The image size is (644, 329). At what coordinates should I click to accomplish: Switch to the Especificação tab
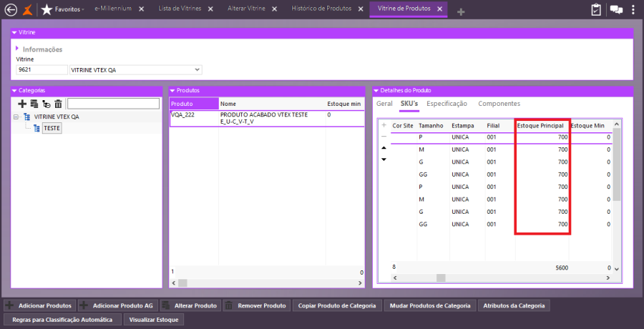point(447,104)
